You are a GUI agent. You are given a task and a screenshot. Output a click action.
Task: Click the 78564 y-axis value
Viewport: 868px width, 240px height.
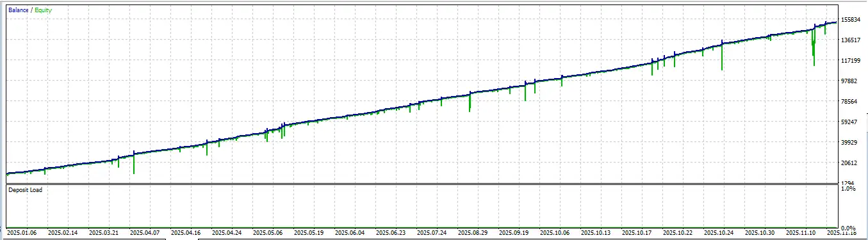coord(849,102)
